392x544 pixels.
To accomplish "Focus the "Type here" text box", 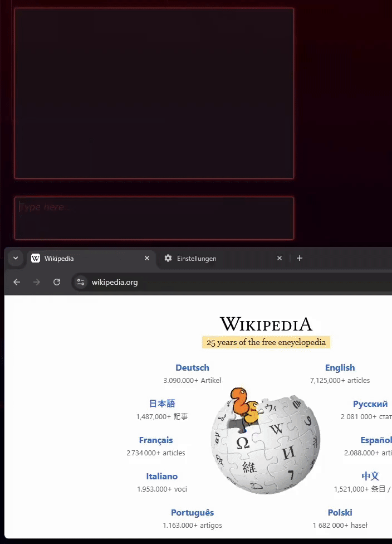I will click(154, 218).
